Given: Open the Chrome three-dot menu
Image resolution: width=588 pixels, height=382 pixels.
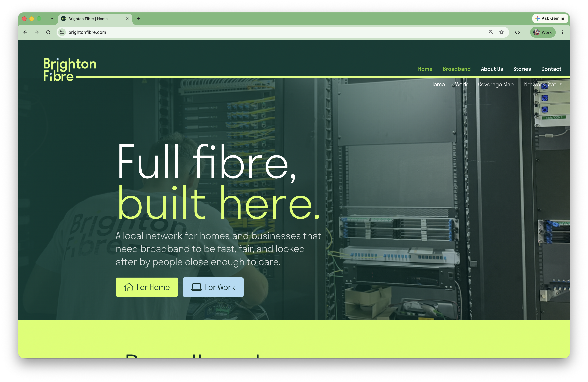Looking at the screenshot, I should (563, 32).
